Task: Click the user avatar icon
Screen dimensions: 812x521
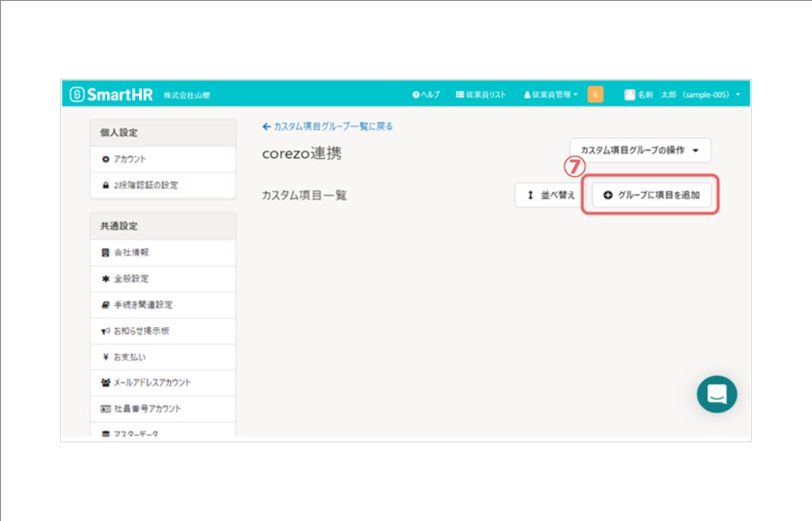Action: coord(629,95)
